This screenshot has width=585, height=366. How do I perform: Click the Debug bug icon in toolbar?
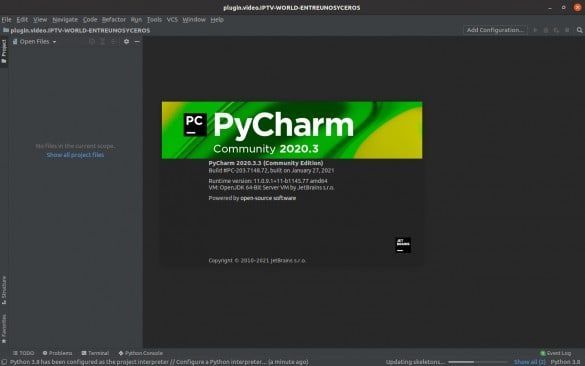tap(546, 30)
